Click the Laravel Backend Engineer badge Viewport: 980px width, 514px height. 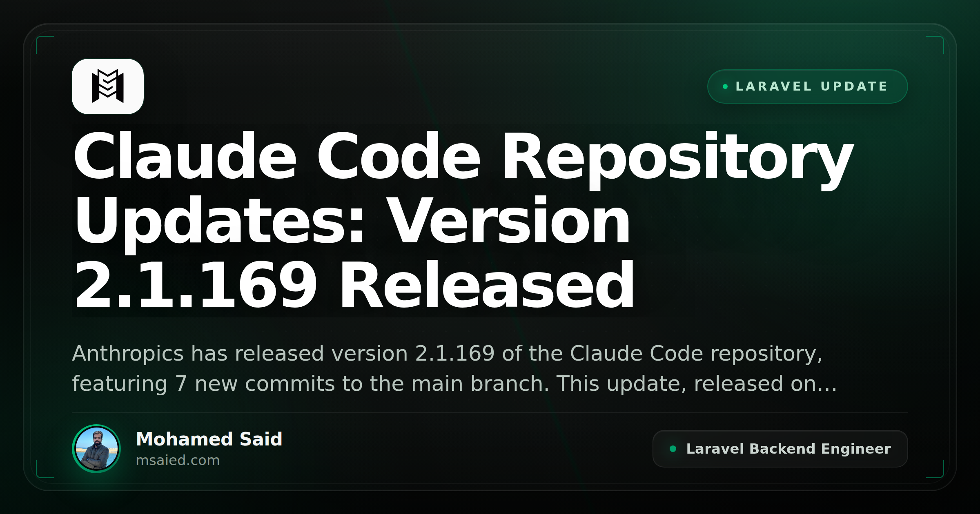780,449
